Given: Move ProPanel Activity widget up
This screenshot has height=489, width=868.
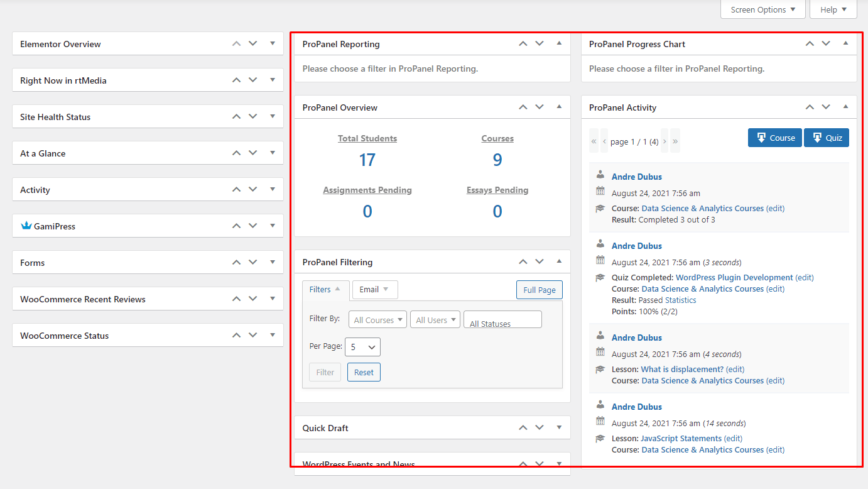Looking at the screenshot, I should pyautogui.click(x=810, y=107).
